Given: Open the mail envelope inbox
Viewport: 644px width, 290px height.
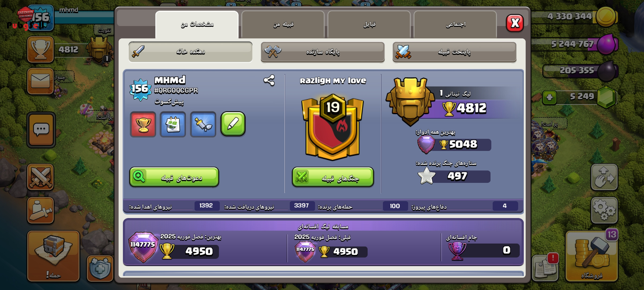Looking at the screenshot, I should (41, 81).
